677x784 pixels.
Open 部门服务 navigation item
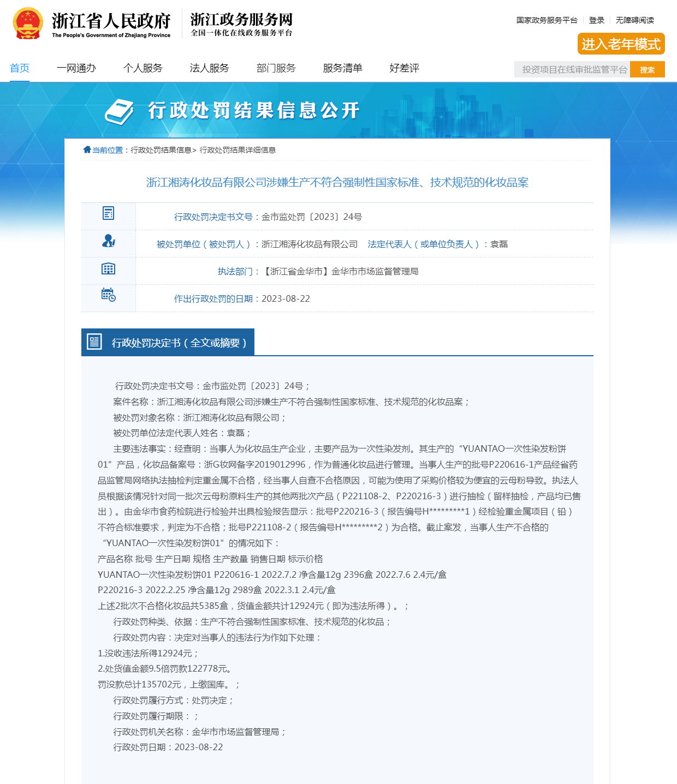[276, 68]
